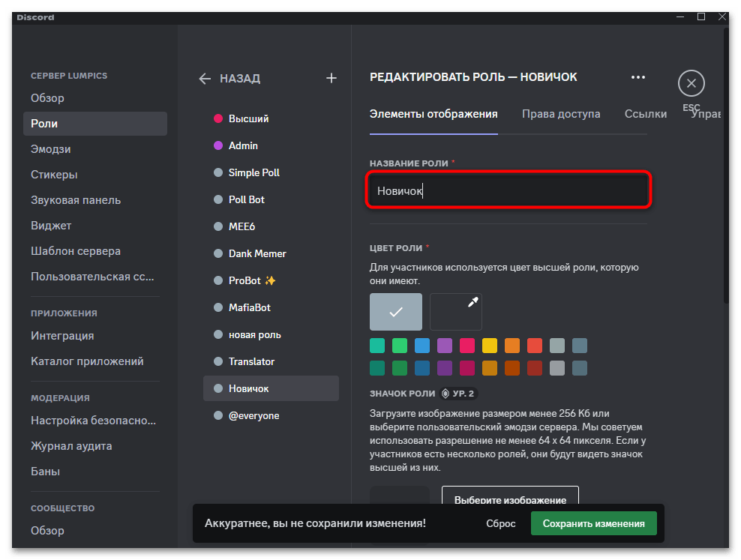Select the Высший role in list
The width and height of the screenshot is (741, 560).
[248, 118]
